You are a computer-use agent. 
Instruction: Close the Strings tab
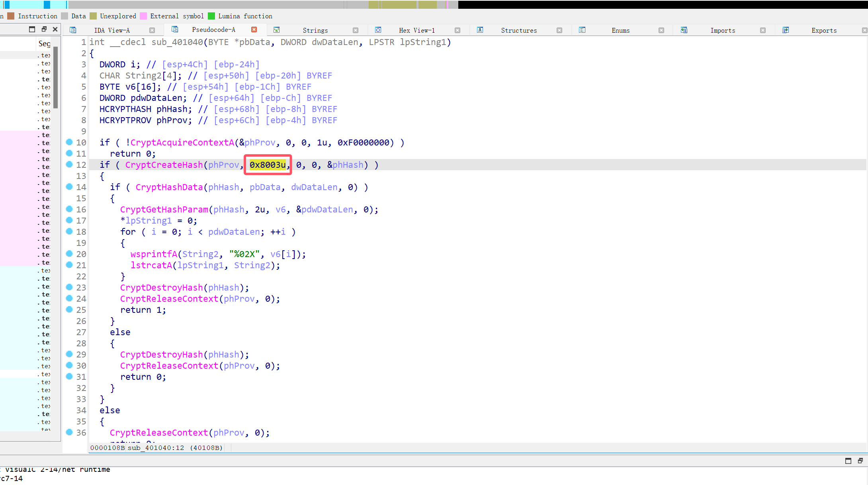pos(356,30)
